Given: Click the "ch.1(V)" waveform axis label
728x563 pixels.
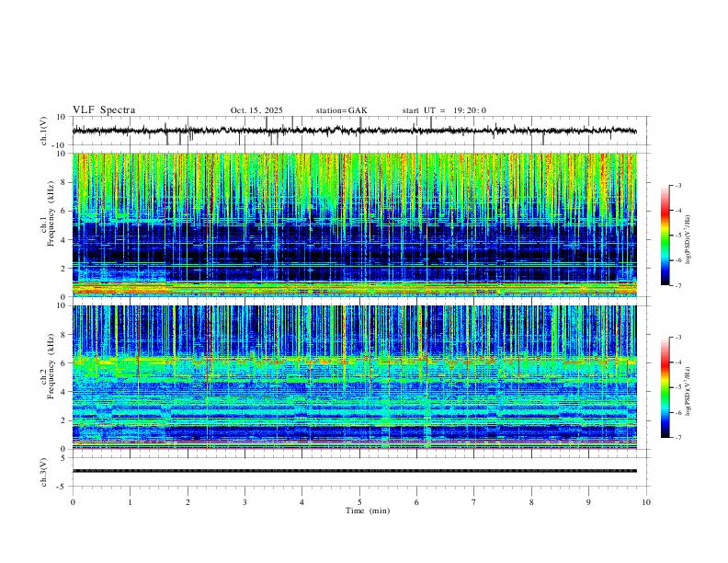Looking at the screenshot, I should click(x=44, y=131).
